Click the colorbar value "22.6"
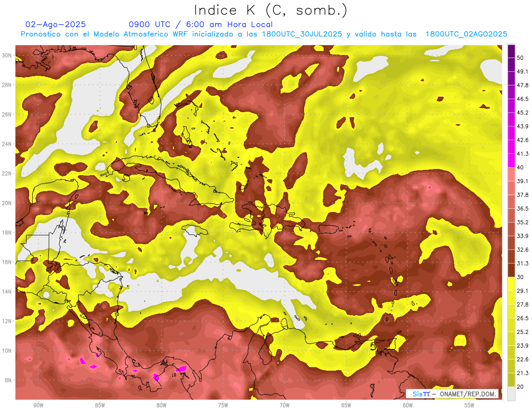This screenshot has width=532, height=411. click(523, 360)
